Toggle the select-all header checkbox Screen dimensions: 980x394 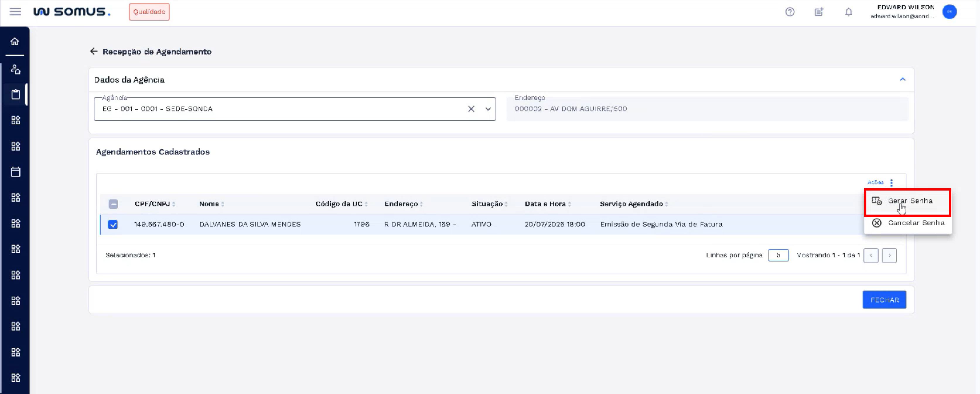click(x=113, y=204)
